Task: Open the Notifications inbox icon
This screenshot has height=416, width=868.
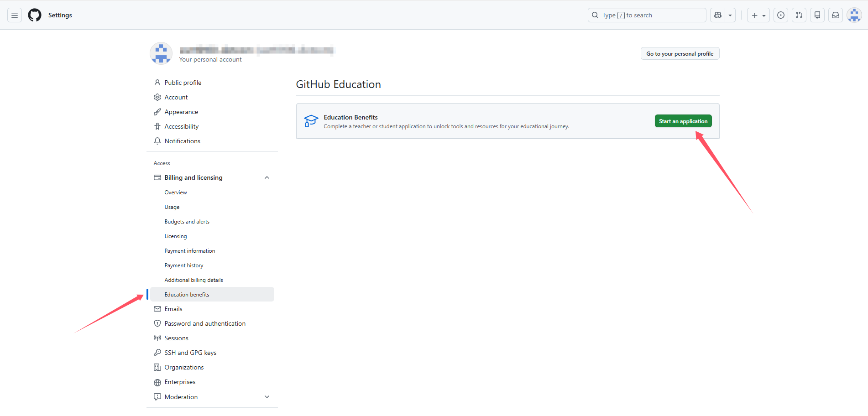Action: pos(836,15)
